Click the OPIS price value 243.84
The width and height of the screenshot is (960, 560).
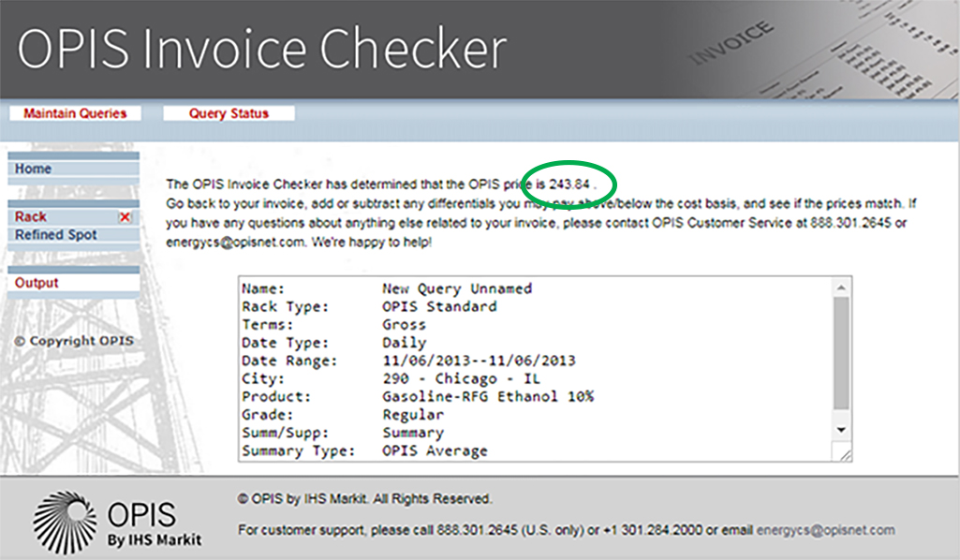569,184
